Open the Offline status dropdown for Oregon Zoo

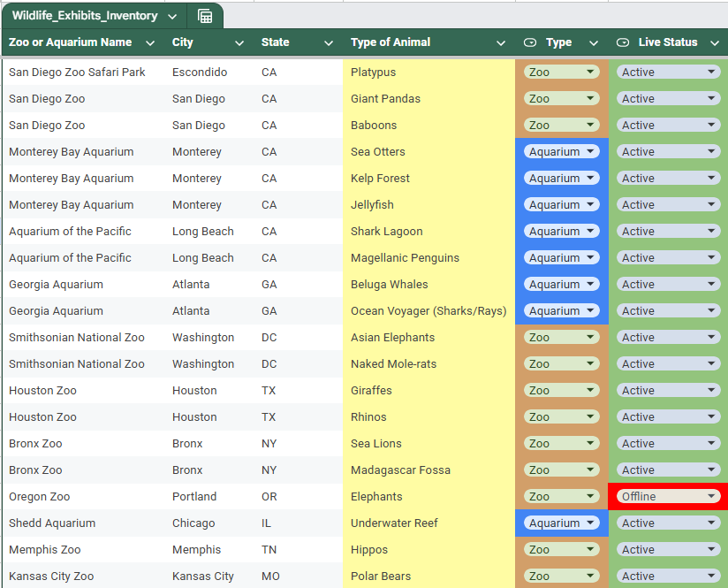tap(668, 496)
